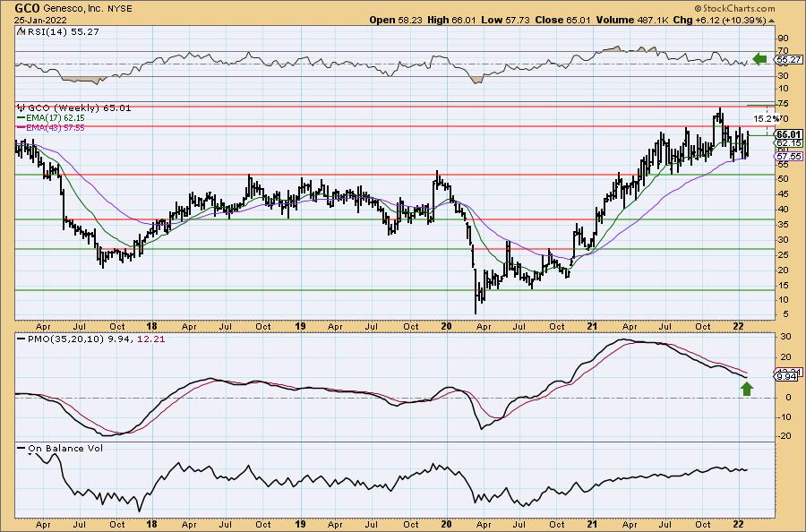Image resolution: width=806 pixels, height=532 pixels.
Task: Click the 15 level on the price axis
Action: click(783, 285)
